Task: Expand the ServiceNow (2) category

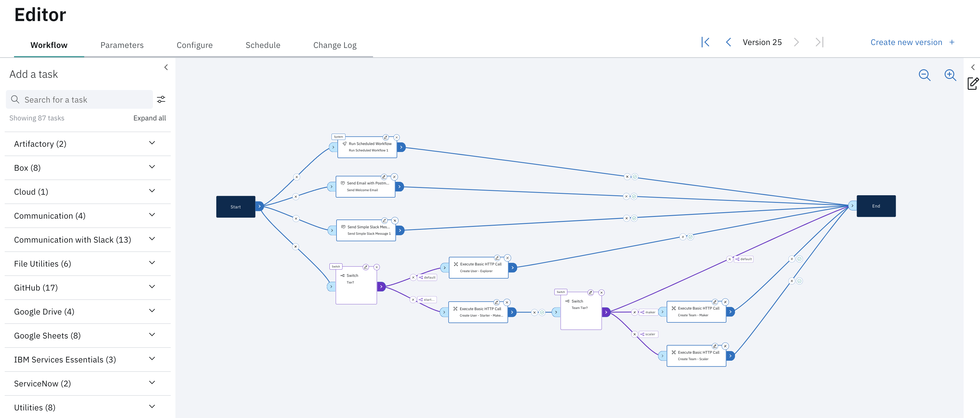Action: point(87,384)
